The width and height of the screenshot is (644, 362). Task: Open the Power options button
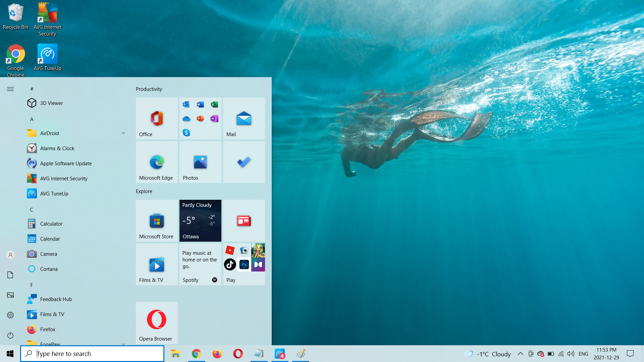point(10,335)
